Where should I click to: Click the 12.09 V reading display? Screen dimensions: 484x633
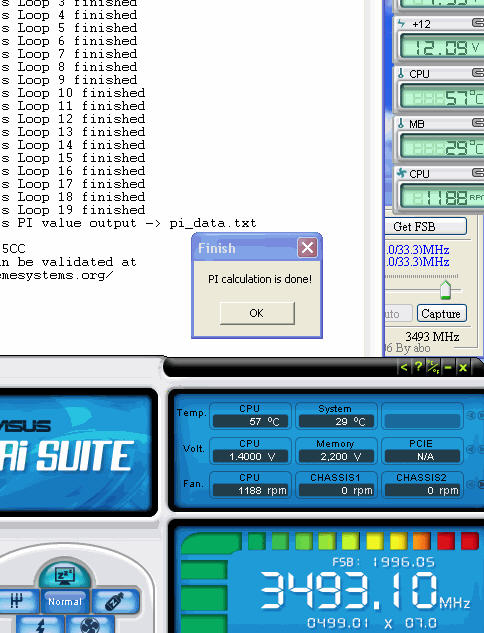pyautogui.click(x=442, y=47)
